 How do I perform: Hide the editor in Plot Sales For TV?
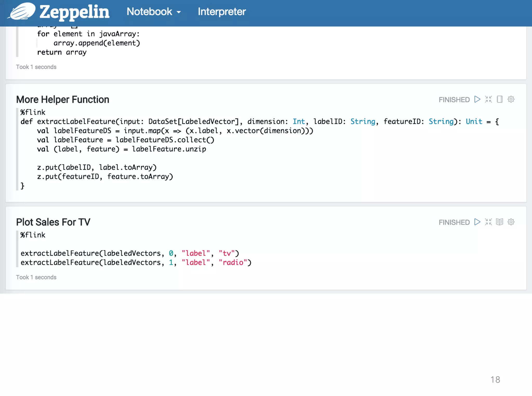point(488,222)
